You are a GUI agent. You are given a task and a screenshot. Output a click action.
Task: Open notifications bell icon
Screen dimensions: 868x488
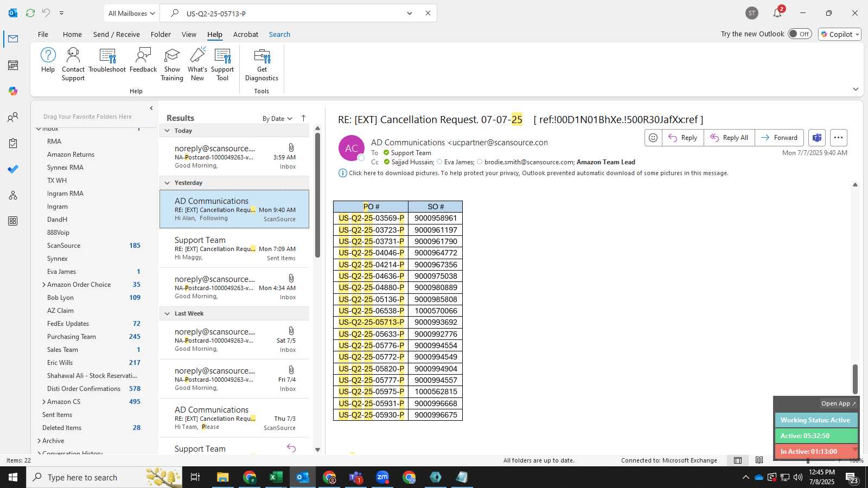coord(777,13)
